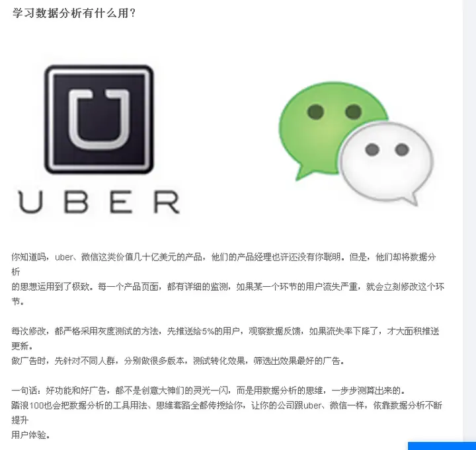Click the line starting 每次修改，都严格采用灰度测试
The width and height of the screenshot is (476, 450).
coord(225,331)
